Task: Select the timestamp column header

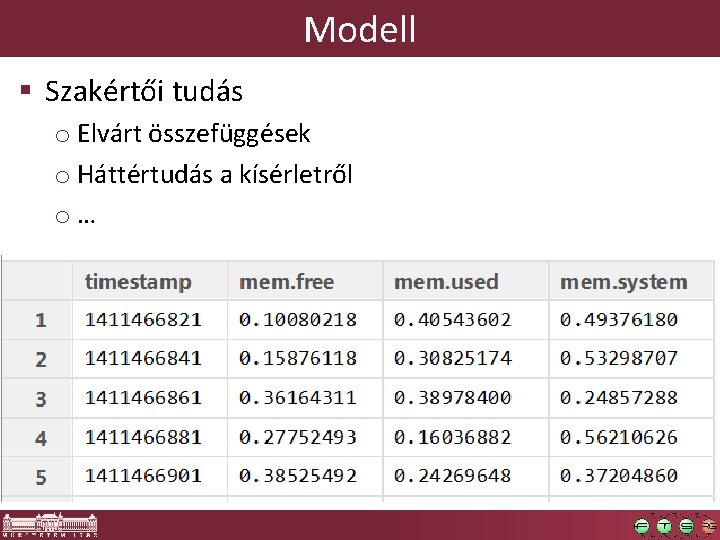Action: click(150, 281)
